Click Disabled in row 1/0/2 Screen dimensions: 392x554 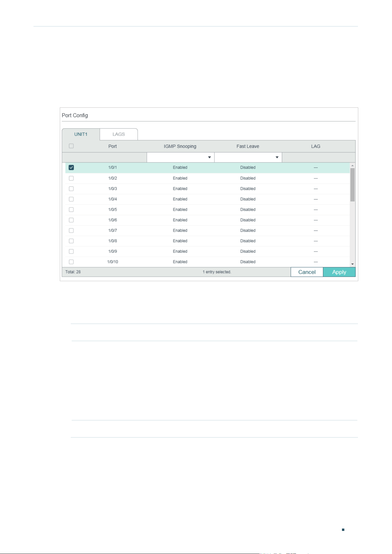[248, 178]
